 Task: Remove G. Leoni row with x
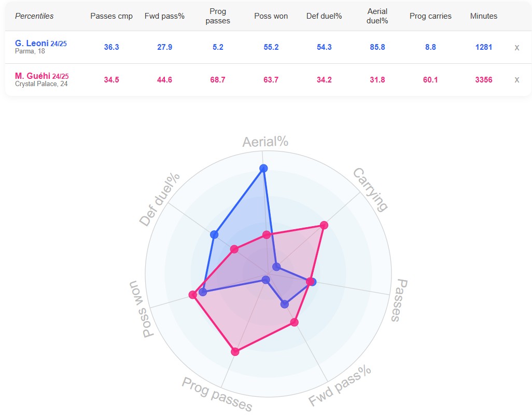516,47
